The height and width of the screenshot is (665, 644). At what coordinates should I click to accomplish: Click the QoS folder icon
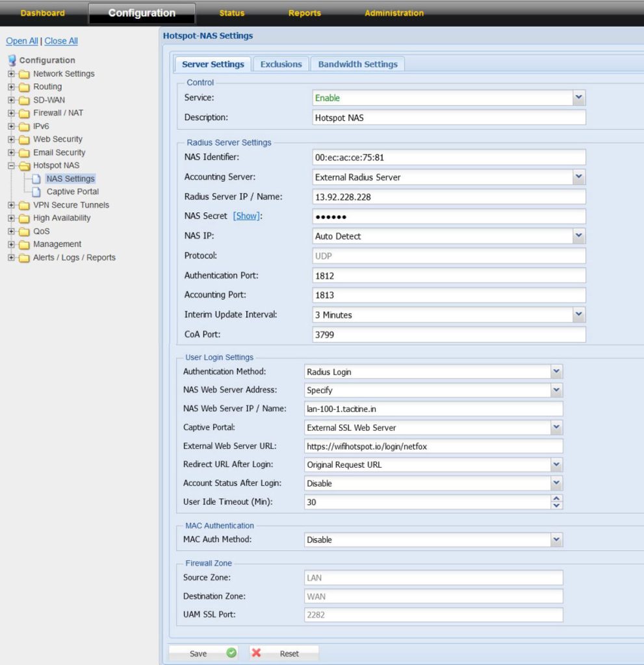[24, 231]
